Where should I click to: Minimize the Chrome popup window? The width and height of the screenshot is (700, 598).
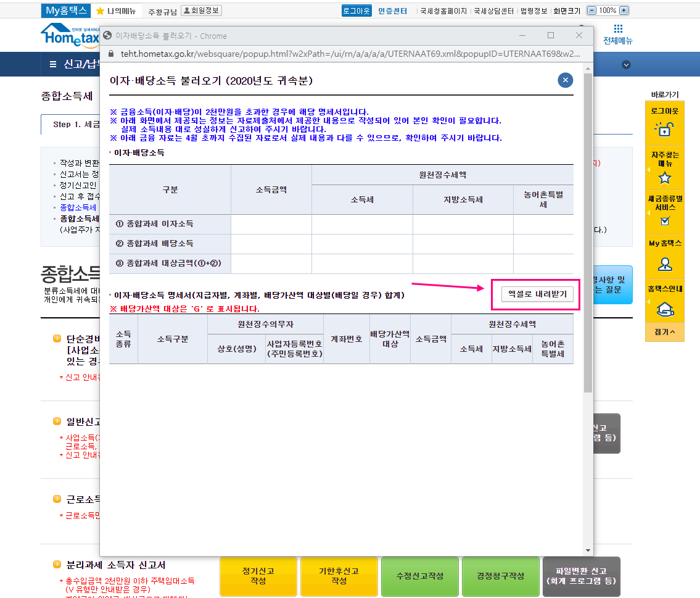522,35
